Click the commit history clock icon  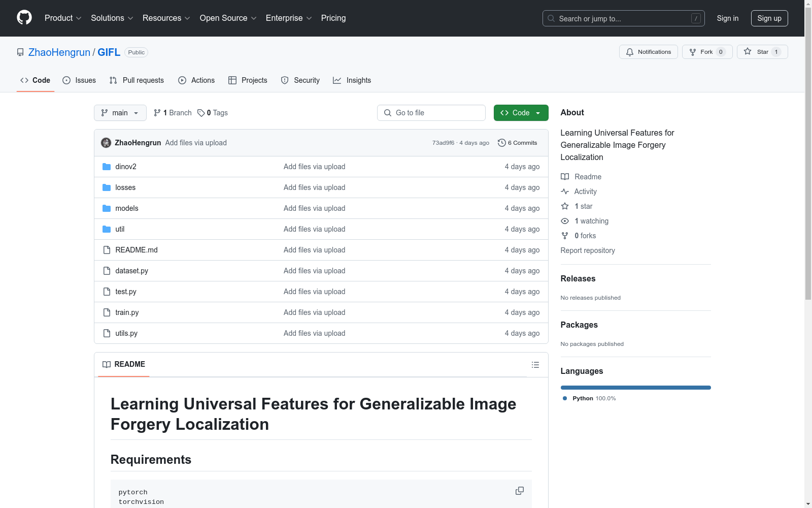(502, 143)
